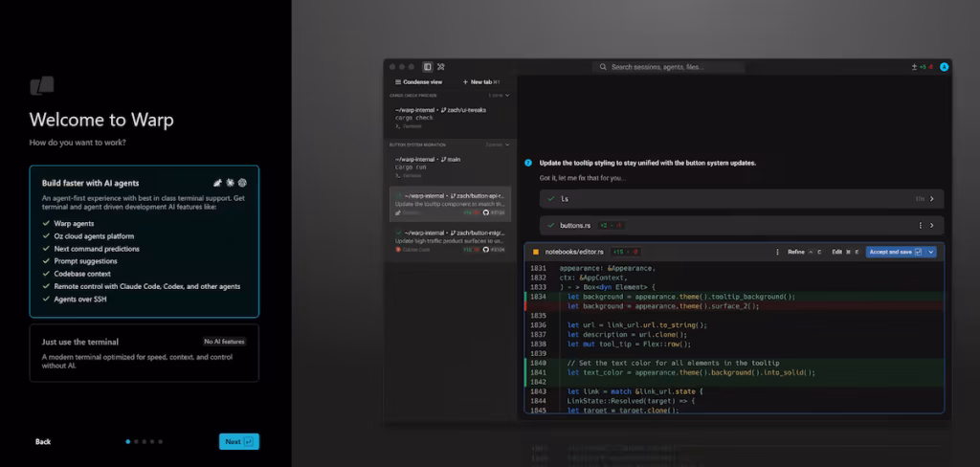Click the "+5" change count in the preview top bar
Screen dimensions: 980x467
click(x=923, y=67)
